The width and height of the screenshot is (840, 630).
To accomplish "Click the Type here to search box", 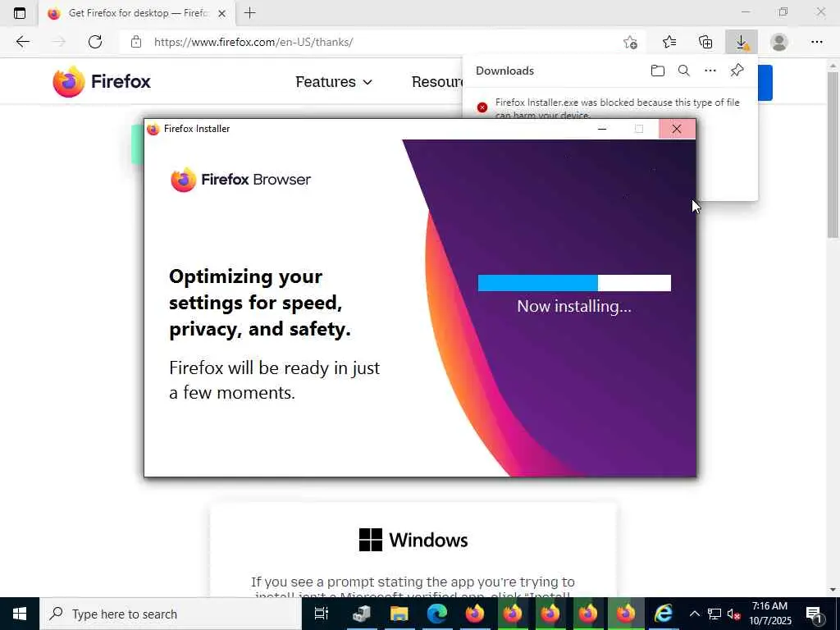I will (171, 614).
